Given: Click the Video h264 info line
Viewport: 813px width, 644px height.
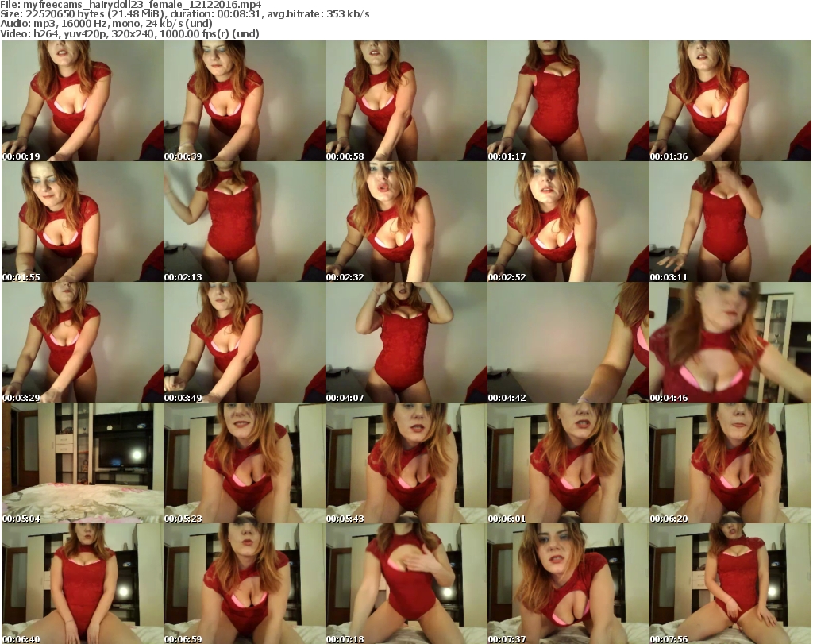Looking at the screenshot, I should [129, 33].
